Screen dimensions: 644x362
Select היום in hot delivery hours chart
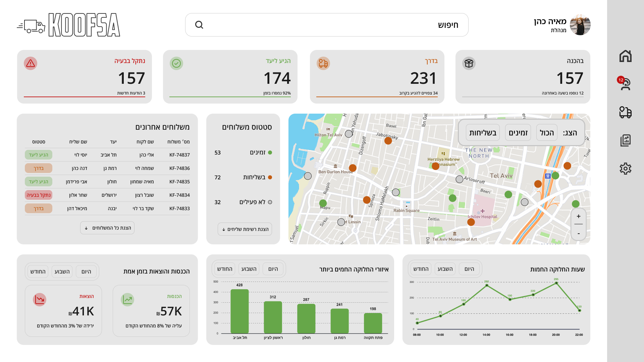(x=469, y=269)
